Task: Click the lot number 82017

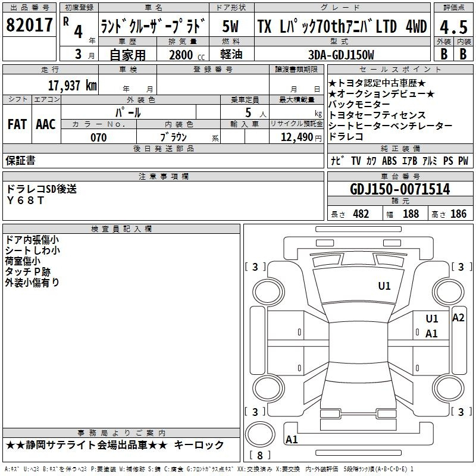Action: coord(29,25)
